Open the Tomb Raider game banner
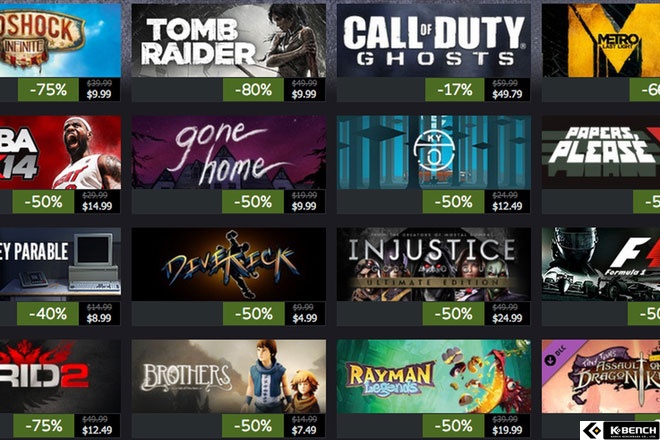This screenshot has height=440, width=660. (x=229, y=40)
